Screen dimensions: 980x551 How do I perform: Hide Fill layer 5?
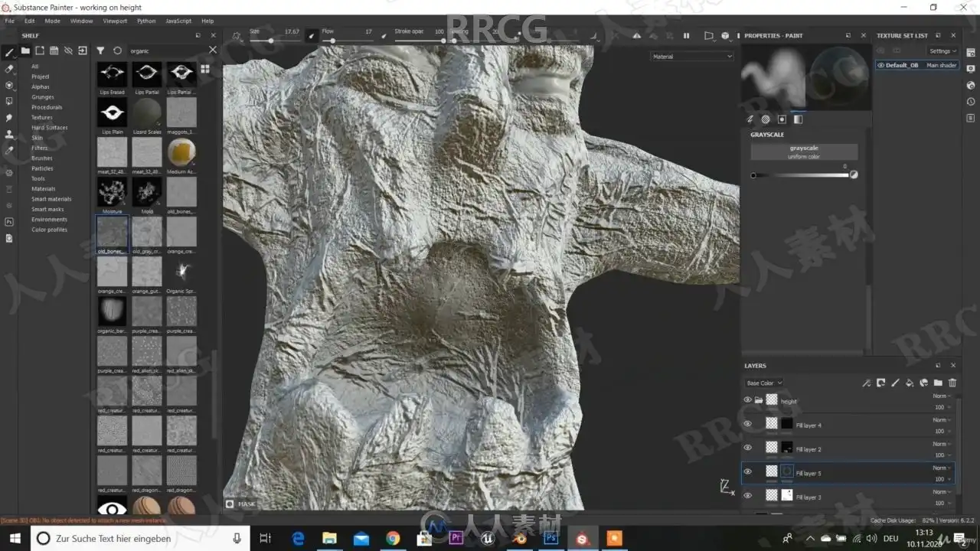748,471
